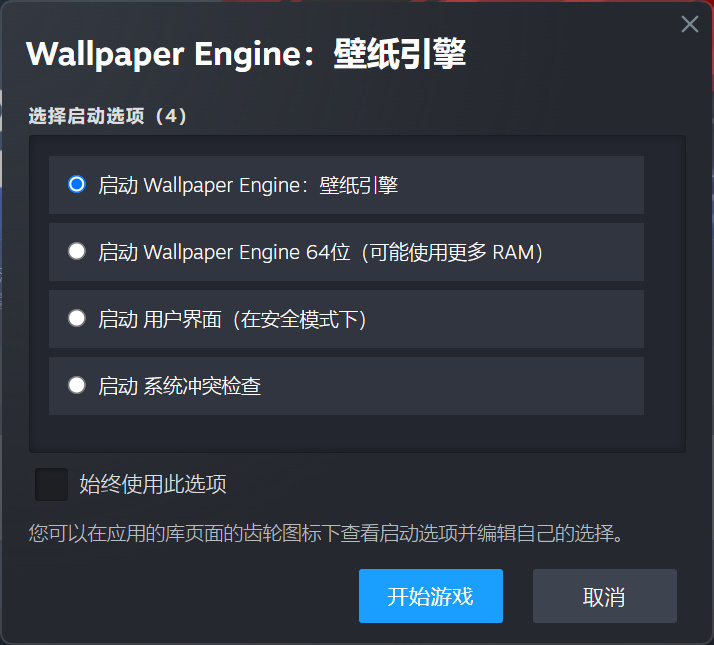The height and width of the screenshot is (645, 714).
Task: Click the 启动 Wallpaper Engine 64位 option text
Action: pos(224,252)
